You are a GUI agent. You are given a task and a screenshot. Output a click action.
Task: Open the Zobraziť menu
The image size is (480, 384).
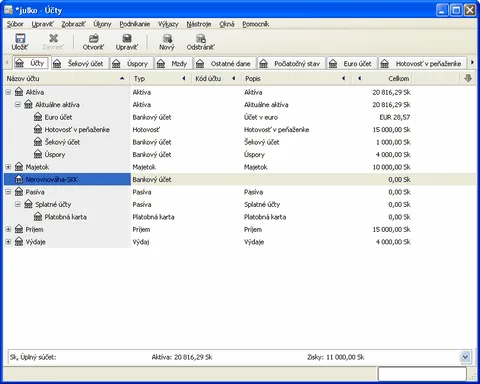pyautogui.click(x=73, y=24)
